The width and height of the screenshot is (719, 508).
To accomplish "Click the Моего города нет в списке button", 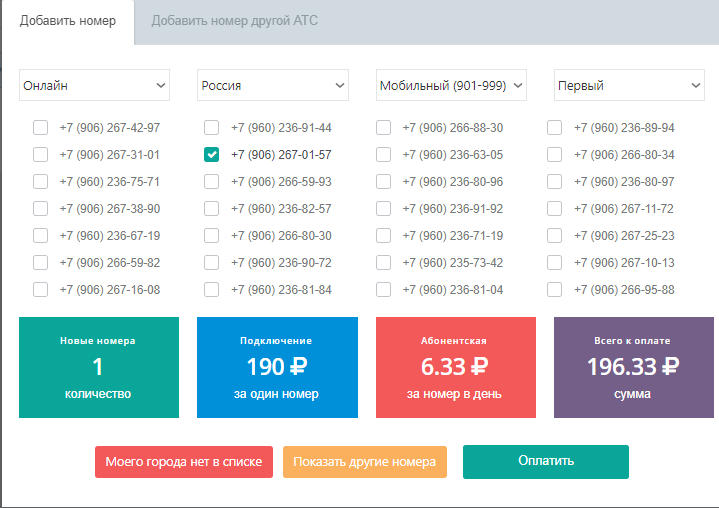I will [184, 462].
